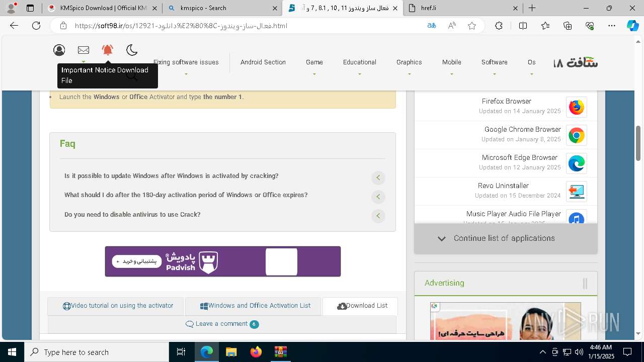The height and width of the screenshot is (362, 644).
Task: Toggle dark mode with the moon icon
Action: point(132,50)
